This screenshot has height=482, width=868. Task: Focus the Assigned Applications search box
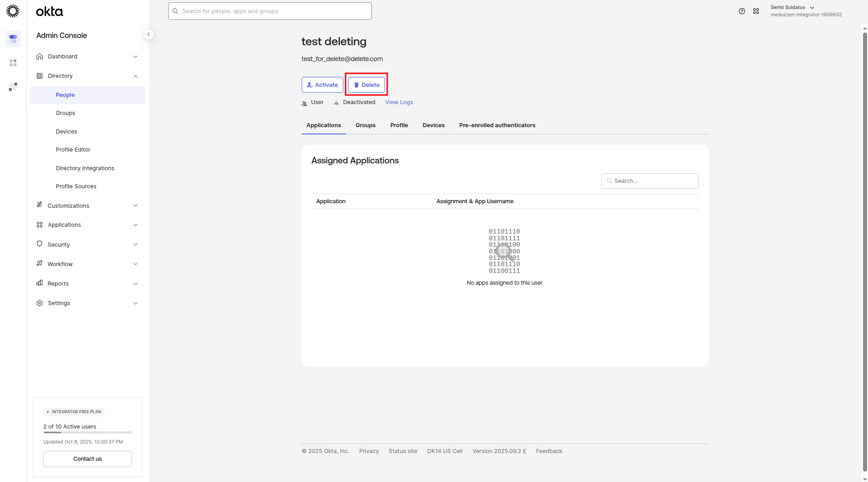[650, 181]
